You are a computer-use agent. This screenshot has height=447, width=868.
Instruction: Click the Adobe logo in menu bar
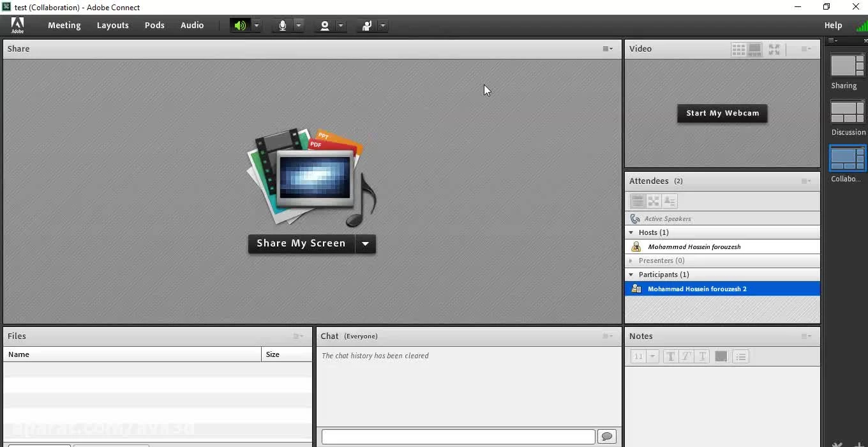pos(17,26)
